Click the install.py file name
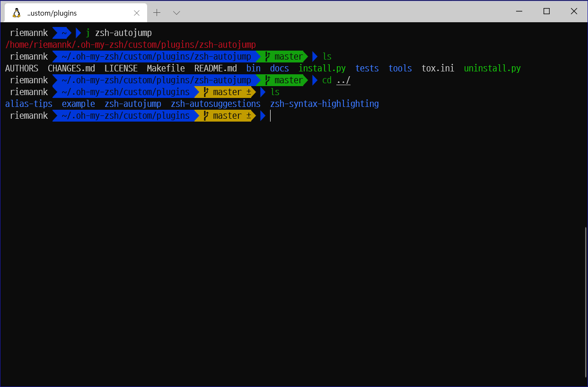The image size is (588, 387). coord(322,68)
